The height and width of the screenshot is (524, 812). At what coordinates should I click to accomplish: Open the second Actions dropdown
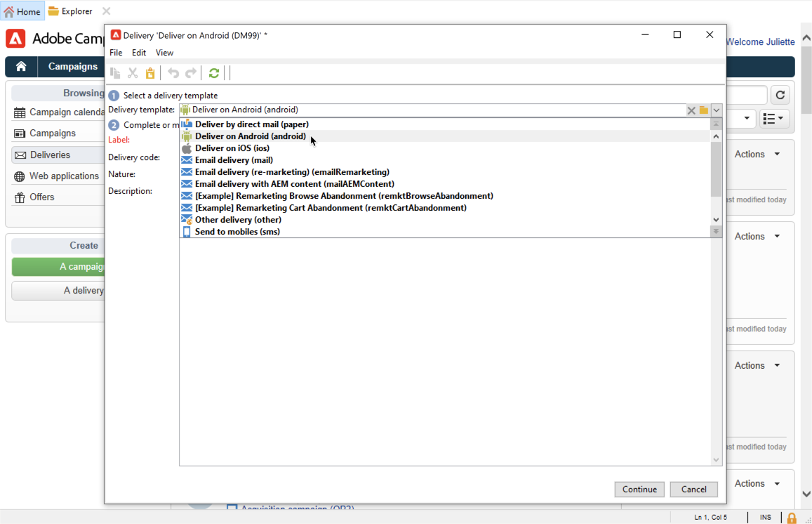click(757, 236)
